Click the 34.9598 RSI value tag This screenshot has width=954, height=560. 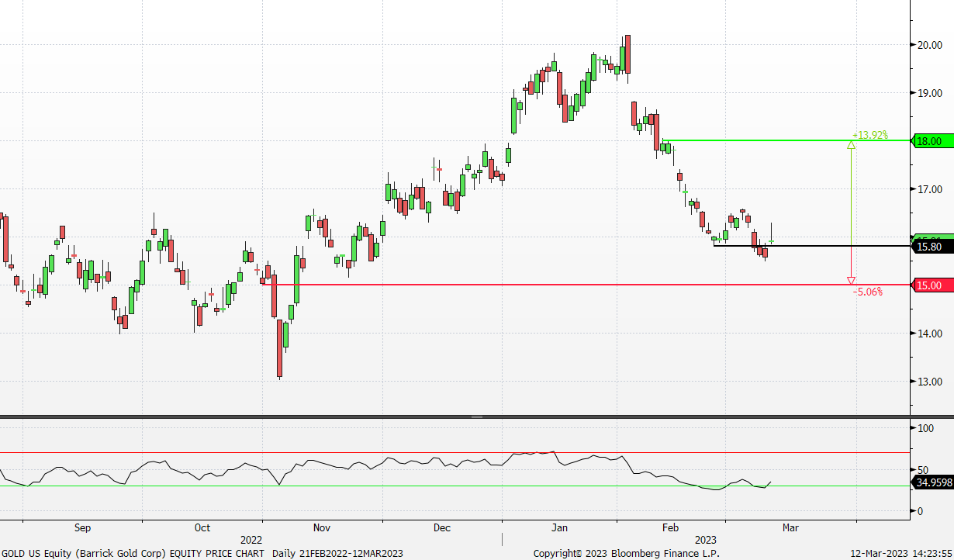coord(932,483)
